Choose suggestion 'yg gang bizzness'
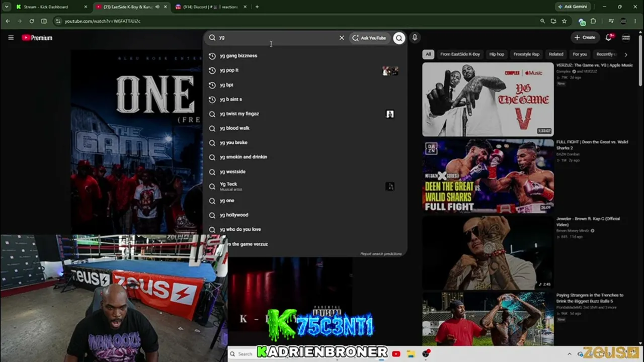Screen dimensions: 644x362 click(305, 56)
